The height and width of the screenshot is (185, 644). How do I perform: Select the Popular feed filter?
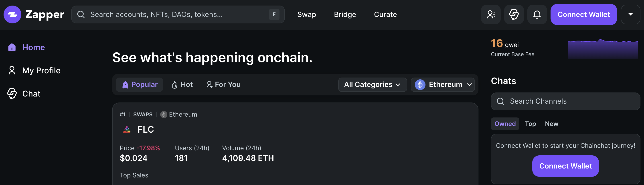[139, 85]
